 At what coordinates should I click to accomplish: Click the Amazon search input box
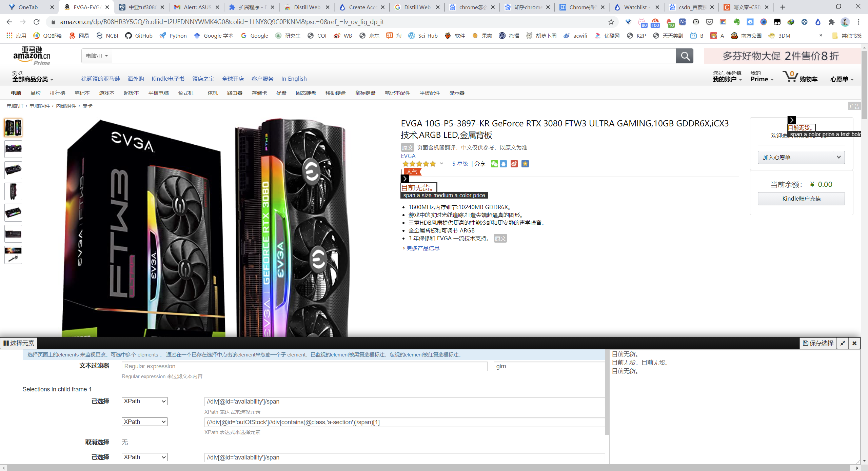coord(394,56)
